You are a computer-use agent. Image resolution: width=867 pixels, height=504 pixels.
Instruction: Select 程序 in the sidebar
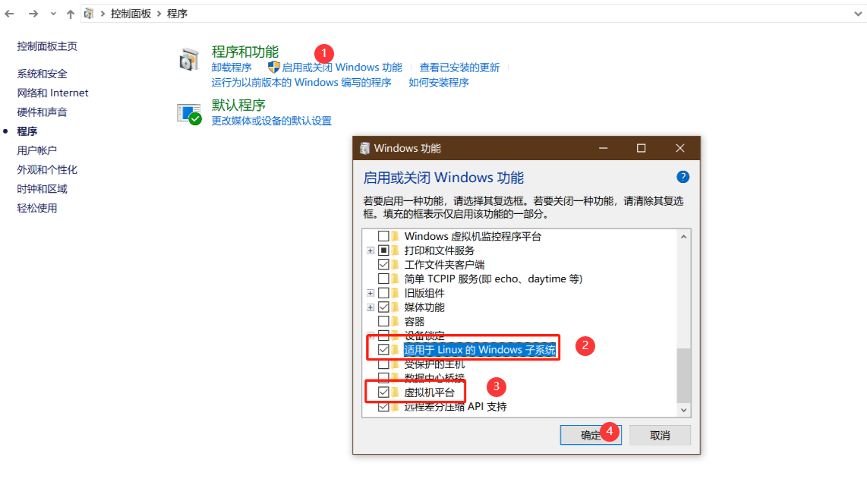[27, 131]
